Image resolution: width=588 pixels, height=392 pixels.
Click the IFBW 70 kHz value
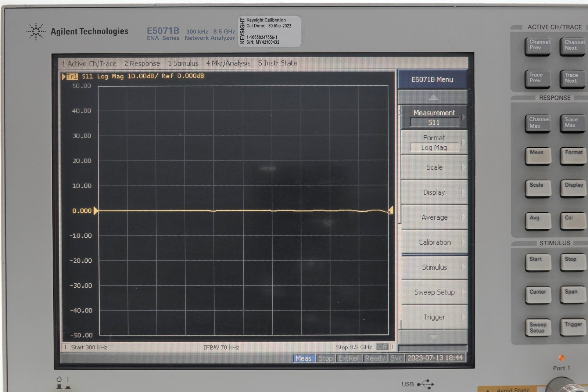pos(221,347)
